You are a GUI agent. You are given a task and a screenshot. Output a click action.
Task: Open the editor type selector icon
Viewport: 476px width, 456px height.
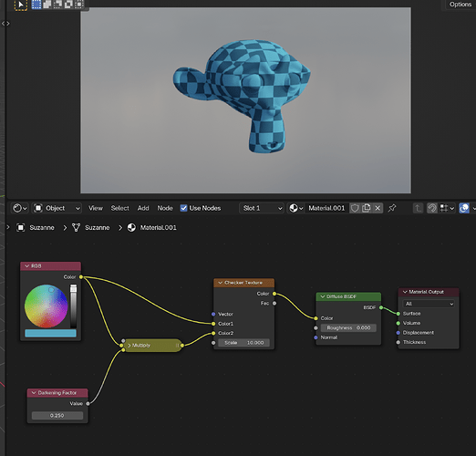coord(20,208)
